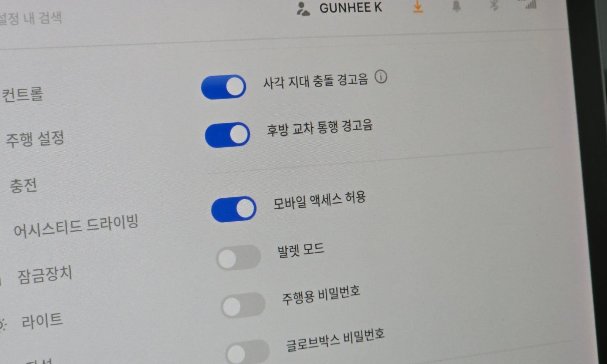Image resolution: width=607 pixels, height=364 pixels.
Task: Enable the 발렛 모드 switch
Action: pos(239,258)
